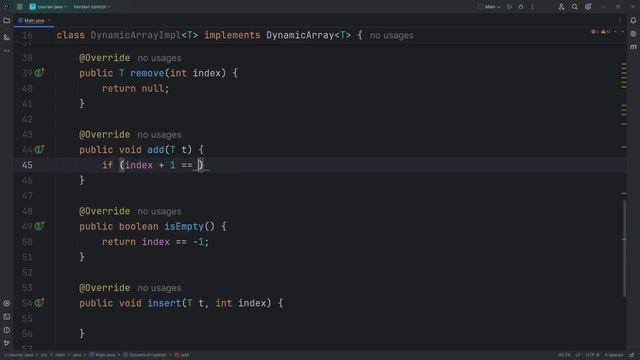Click add method in breadcrumb bar
Screen dimensions: 640x360
[x=182, y=355]
